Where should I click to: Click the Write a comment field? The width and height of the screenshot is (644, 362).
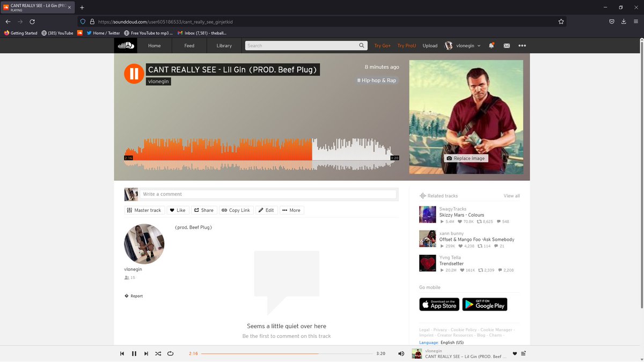[x=268, y=194]
